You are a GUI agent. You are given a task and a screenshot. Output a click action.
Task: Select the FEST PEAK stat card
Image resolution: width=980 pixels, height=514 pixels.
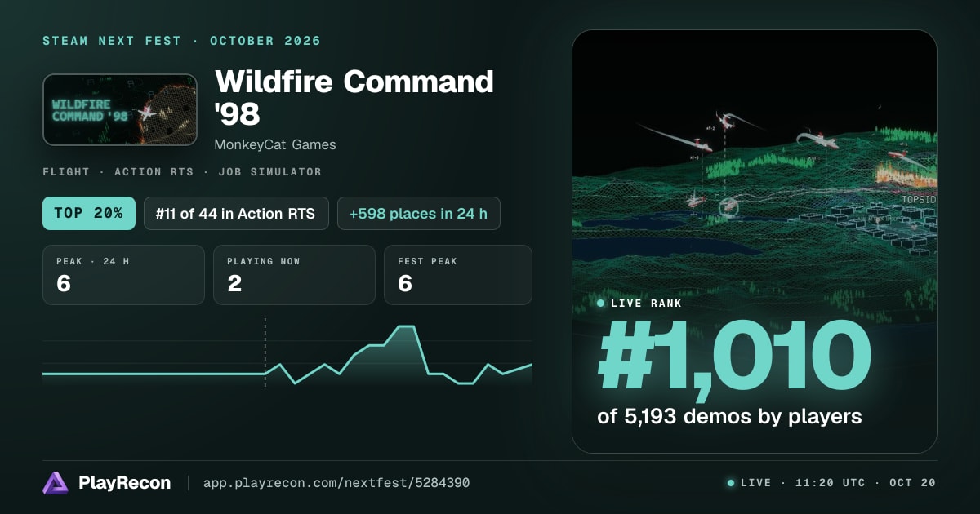pos(458,275)
